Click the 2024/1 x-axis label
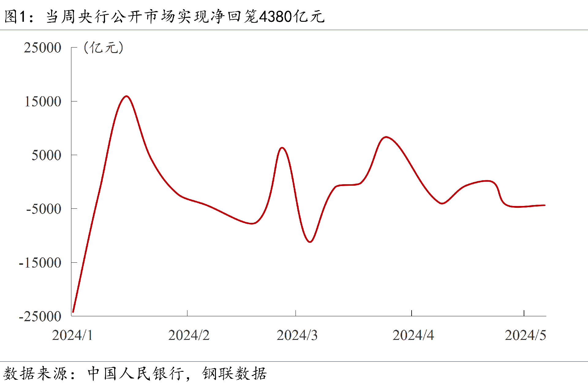 [72, 335]
